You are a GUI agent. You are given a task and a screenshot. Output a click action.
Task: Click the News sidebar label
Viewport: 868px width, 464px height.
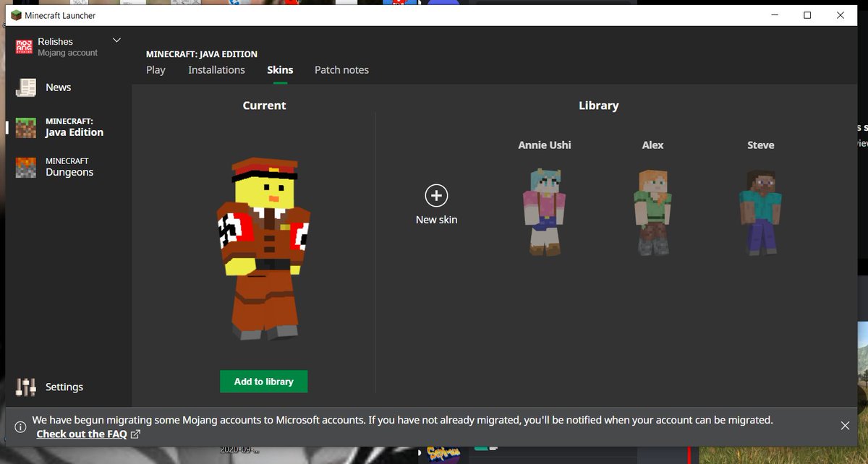point(58,87)
